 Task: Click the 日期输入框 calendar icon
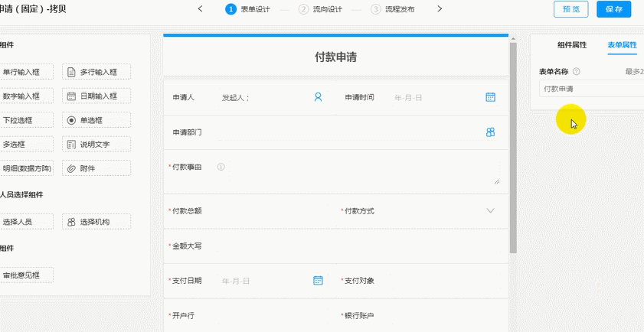tap(71, 96)
